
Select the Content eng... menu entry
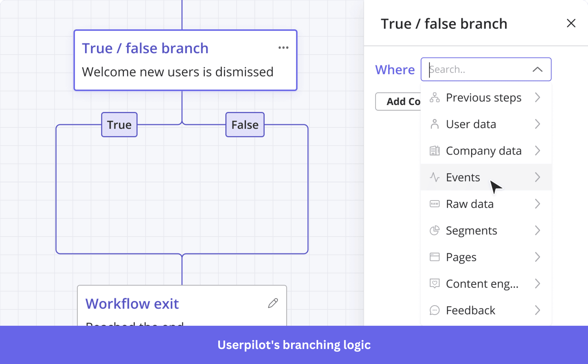[482, 284]
